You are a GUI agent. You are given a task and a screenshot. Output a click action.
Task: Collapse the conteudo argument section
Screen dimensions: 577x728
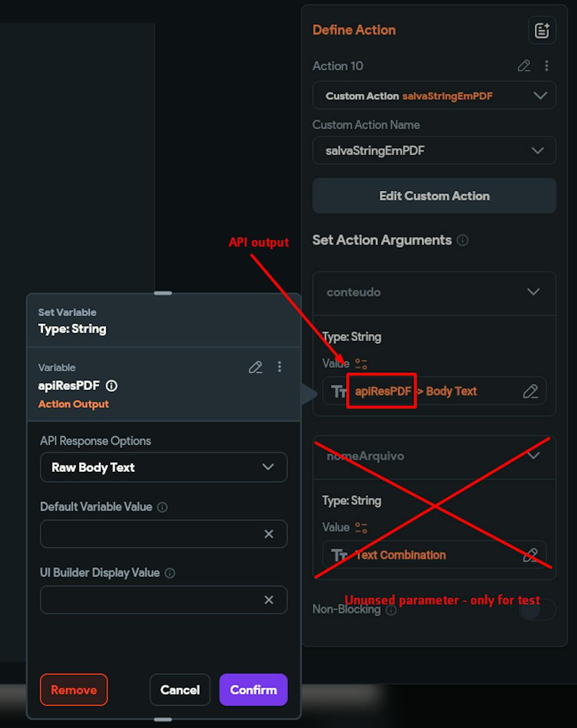(534, 292)
